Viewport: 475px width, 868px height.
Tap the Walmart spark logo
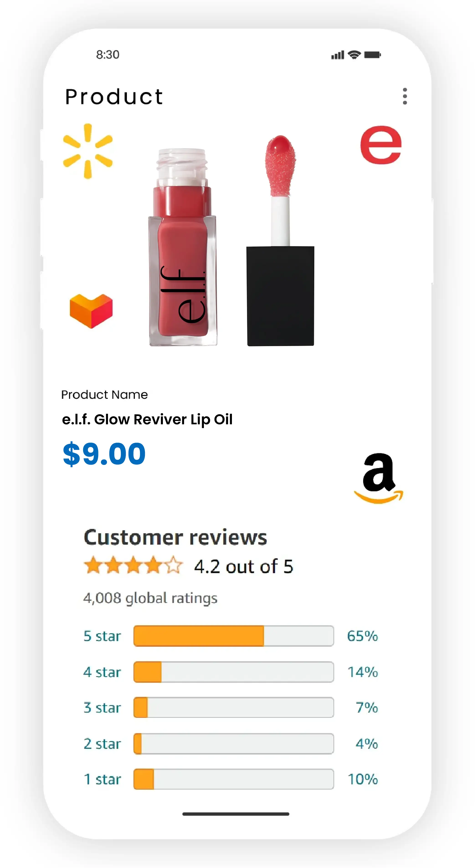[88, 151]
